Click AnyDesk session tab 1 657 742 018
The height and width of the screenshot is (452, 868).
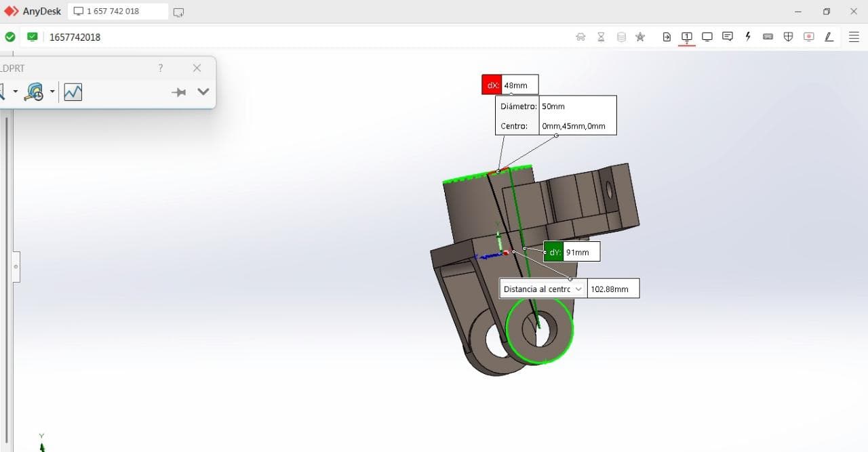(118, 12)
